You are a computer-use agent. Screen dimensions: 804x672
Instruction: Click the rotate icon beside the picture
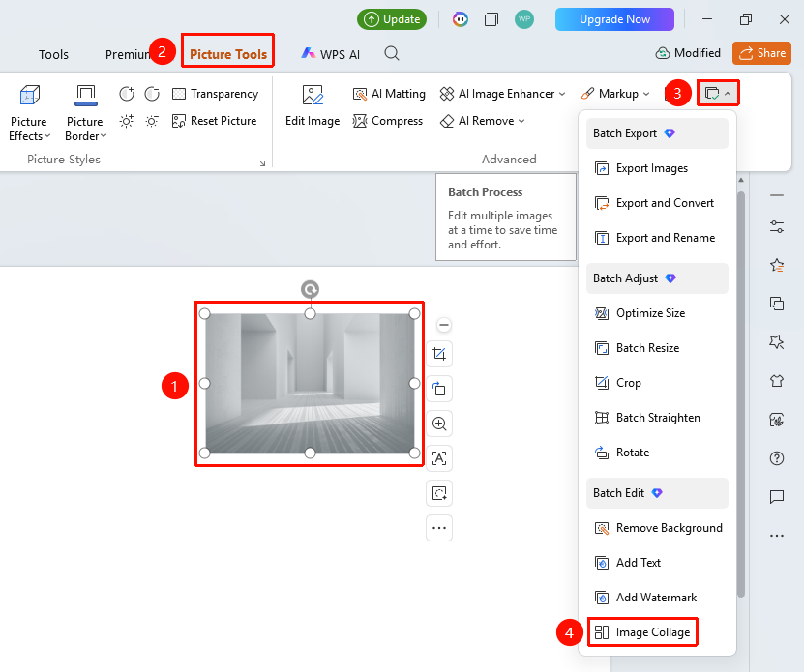tap(439, 389)
